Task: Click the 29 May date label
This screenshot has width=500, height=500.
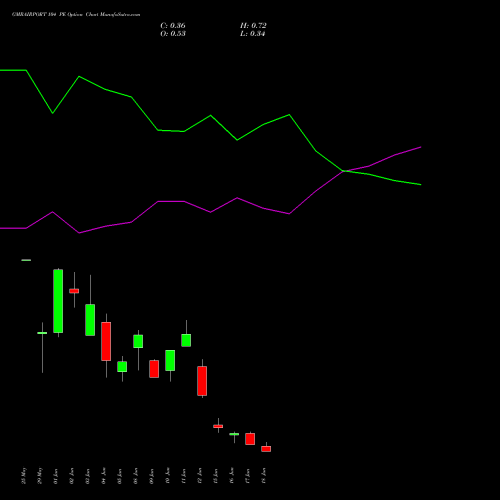Action: point(40,476)
